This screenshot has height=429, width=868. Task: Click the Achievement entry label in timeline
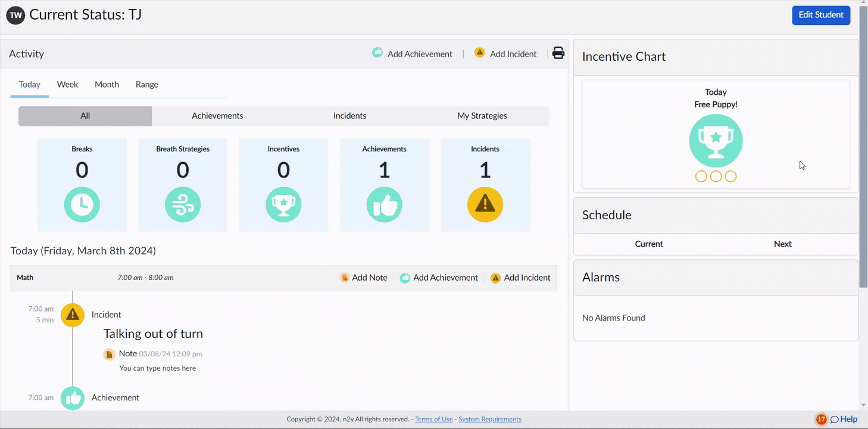115,398
